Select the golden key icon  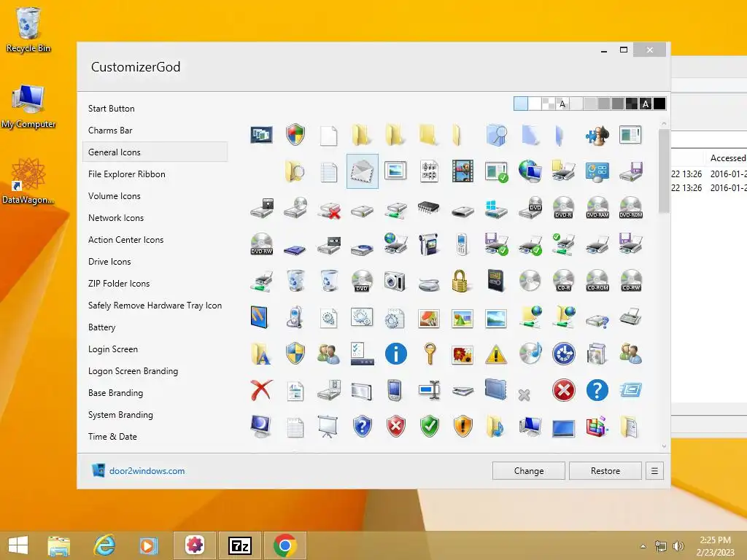429,354
